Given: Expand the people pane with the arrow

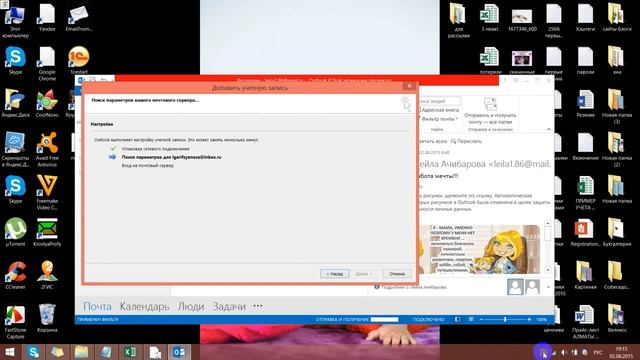Looking at the screenshot, I should click(548, 287).
